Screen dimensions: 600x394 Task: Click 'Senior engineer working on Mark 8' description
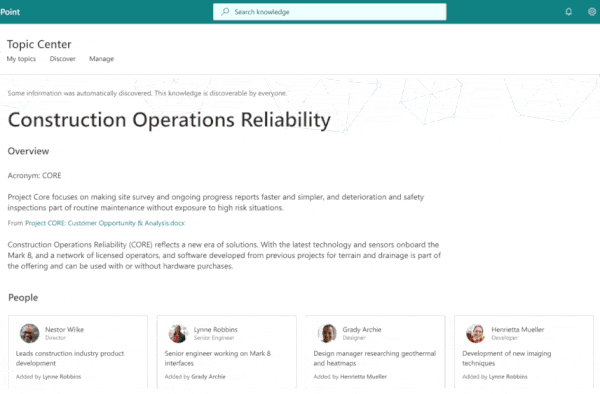(218, 358)
